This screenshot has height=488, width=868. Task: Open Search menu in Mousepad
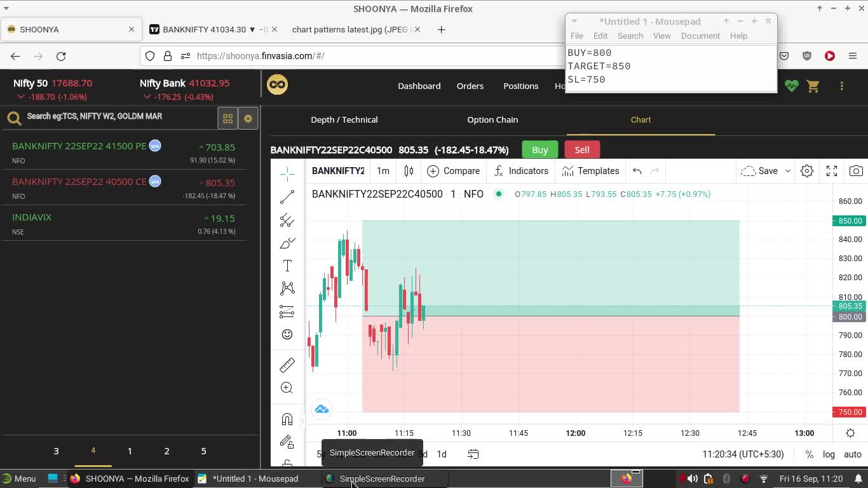pos(630,36)
